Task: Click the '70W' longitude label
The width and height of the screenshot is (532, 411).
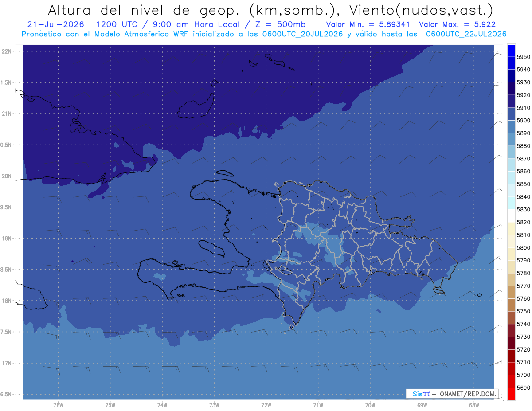Action: (x=370, y=405)
